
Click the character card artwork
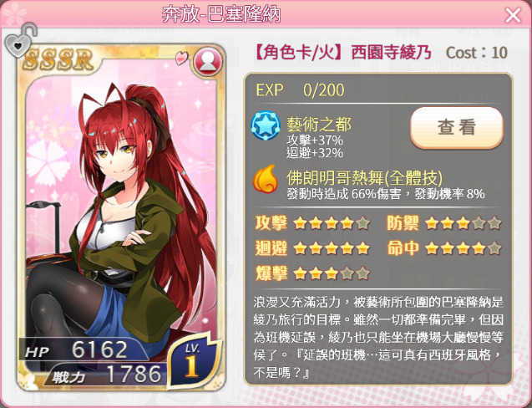(x=121, y=217)
